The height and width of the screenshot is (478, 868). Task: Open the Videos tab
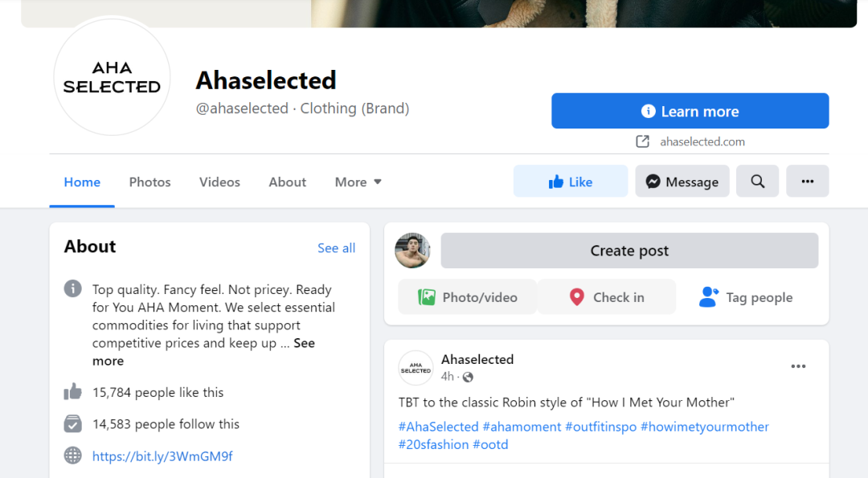click(x=219, y=182)
